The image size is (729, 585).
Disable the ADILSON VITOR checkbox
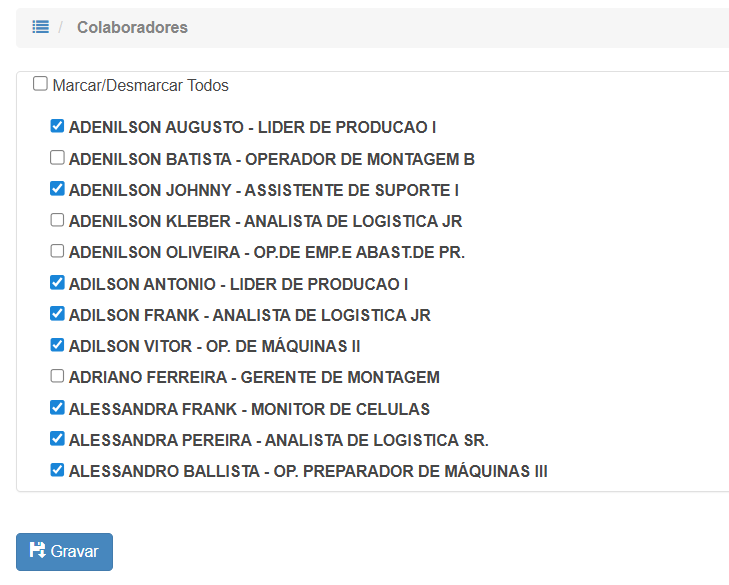[57, 345]
